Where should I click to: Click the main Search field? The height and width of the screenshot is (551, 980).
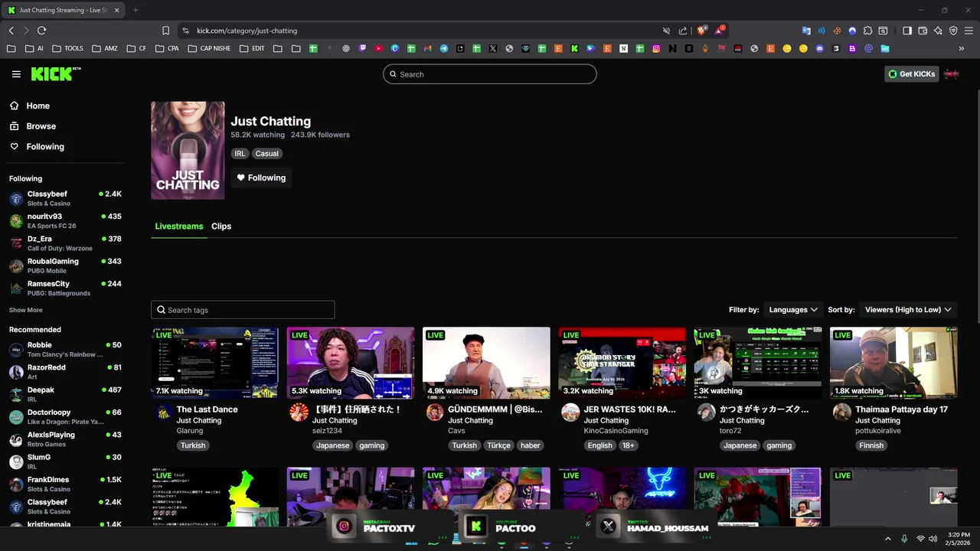[490, 74]
